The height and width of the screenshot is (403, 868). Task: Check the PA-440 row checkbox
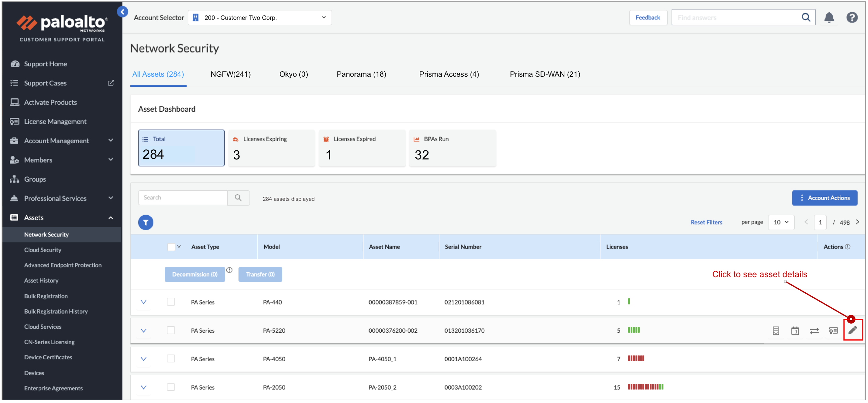coord(171,302)
